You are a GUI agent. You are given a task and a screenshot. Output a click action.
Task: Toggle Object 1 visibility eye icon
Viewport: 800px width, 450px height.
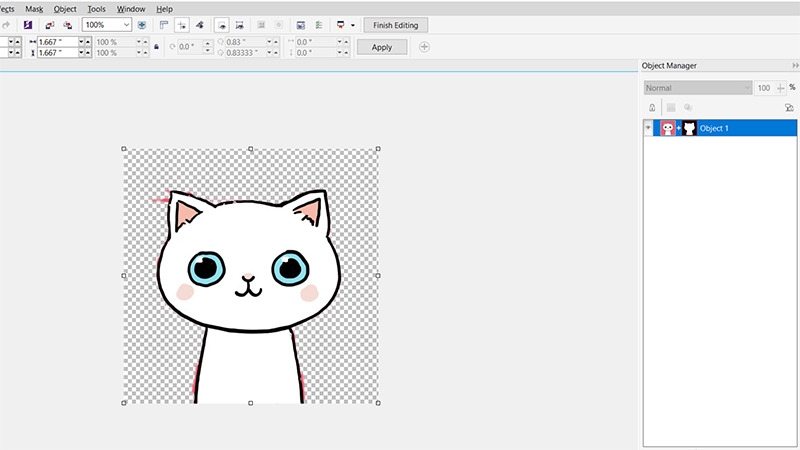tap(648, 128)
